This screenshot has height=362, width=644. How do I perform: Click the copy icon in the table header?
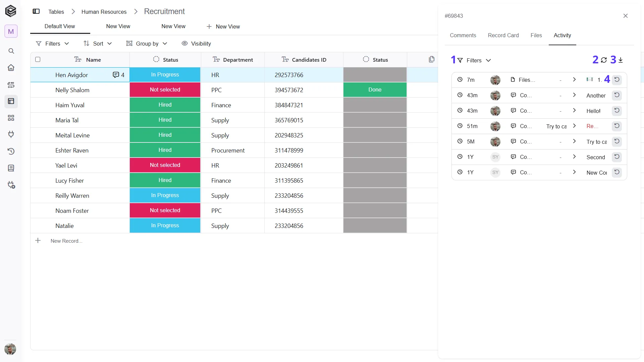tap(432, 59)
